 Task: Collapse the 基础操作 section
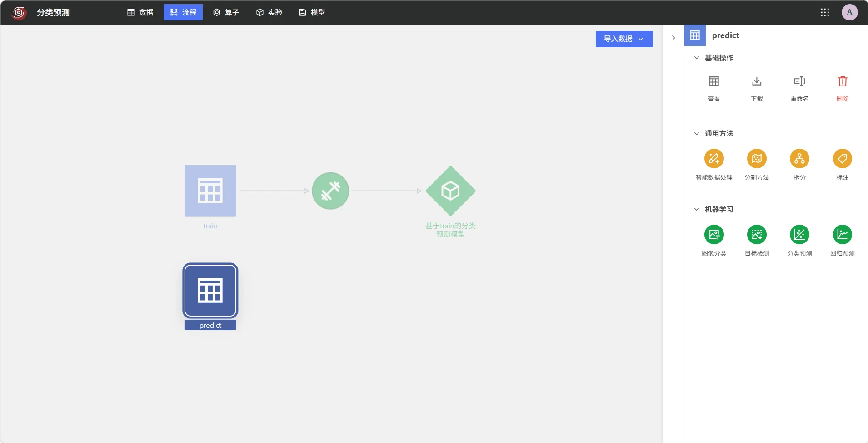click(x=697, y=58)
